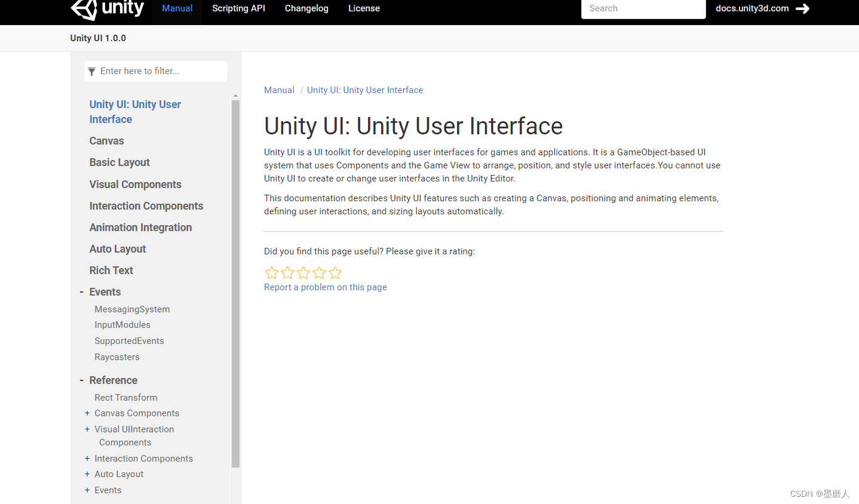859x504 pixels.
Task: Click Unity UI breadcrumb link
Action: click(365, 90)
